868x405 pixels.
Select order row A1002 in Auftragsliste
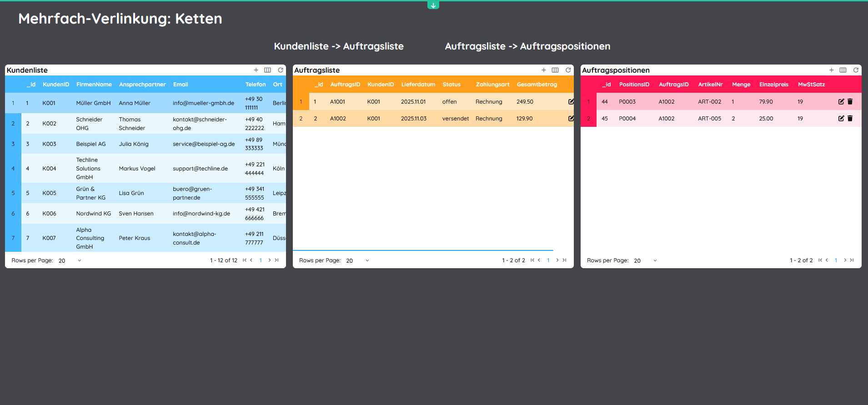(338, 119)
